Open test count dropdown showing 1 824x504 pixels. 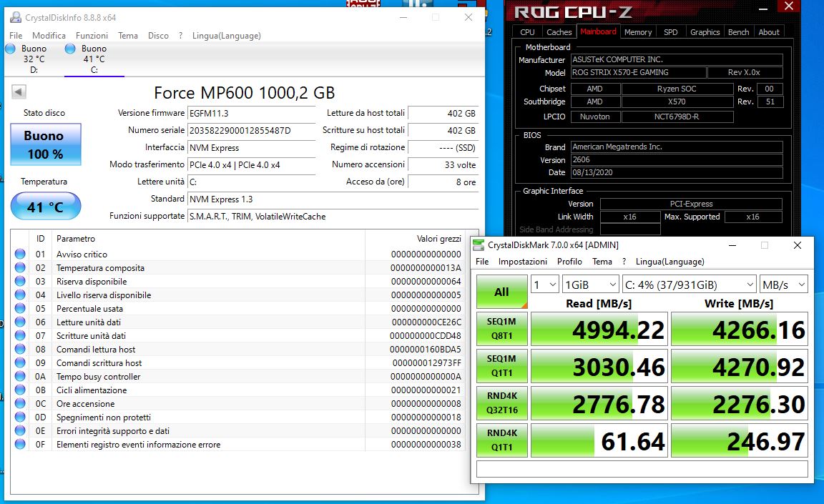(x=544, y=285)
